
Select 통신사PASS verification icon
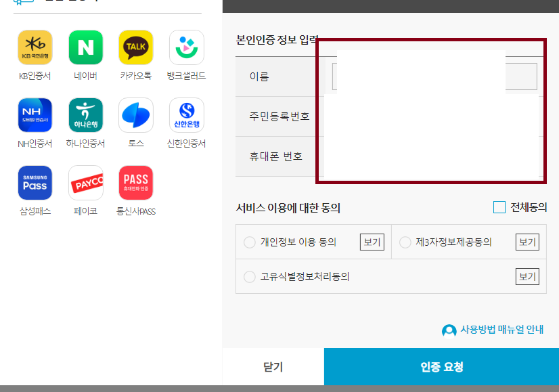pos(135,182)
